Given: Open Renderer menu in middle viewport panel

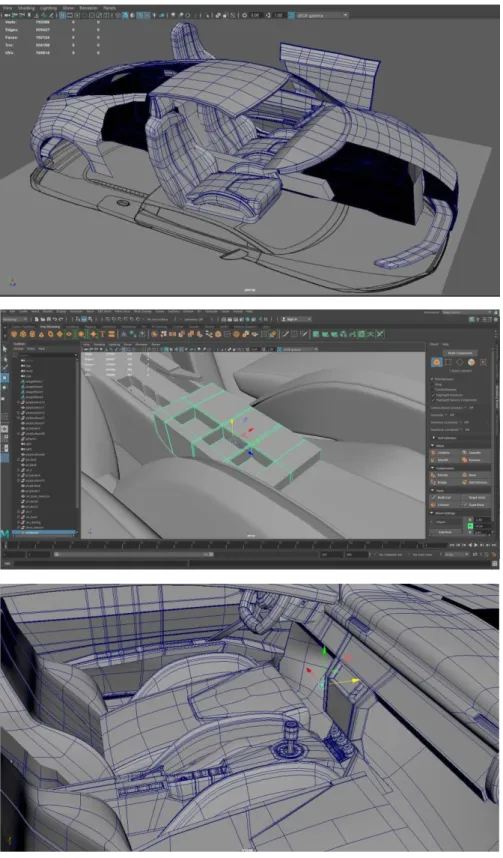Looking at the screenshot, I should (x=141, y=345).
